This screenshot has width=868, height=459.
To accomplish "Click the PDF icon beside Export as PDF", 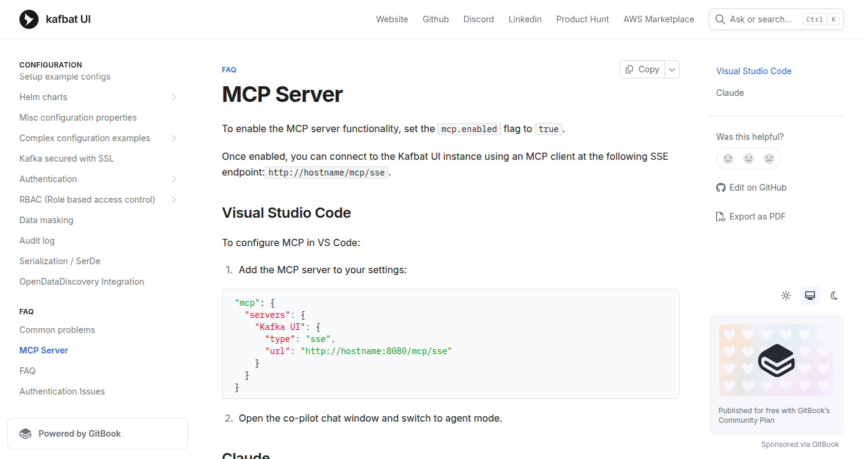I will point(721,217).
